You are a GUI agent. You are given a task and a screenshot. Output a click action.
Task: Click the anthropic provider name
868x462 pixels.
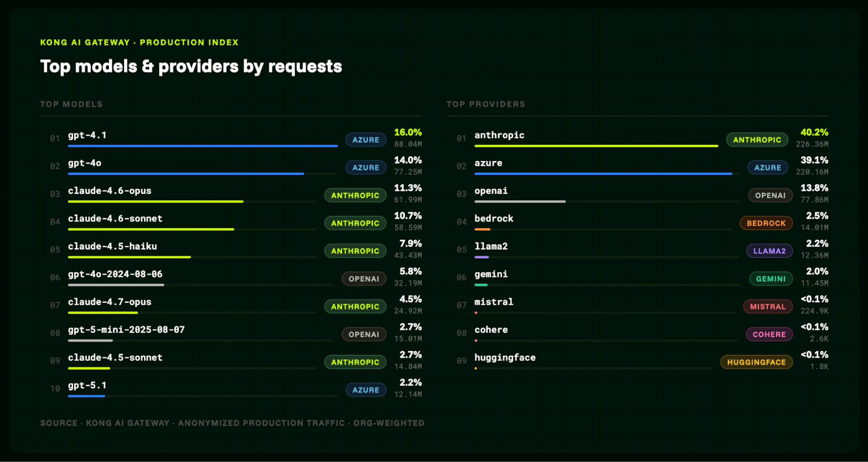(499, 135)
